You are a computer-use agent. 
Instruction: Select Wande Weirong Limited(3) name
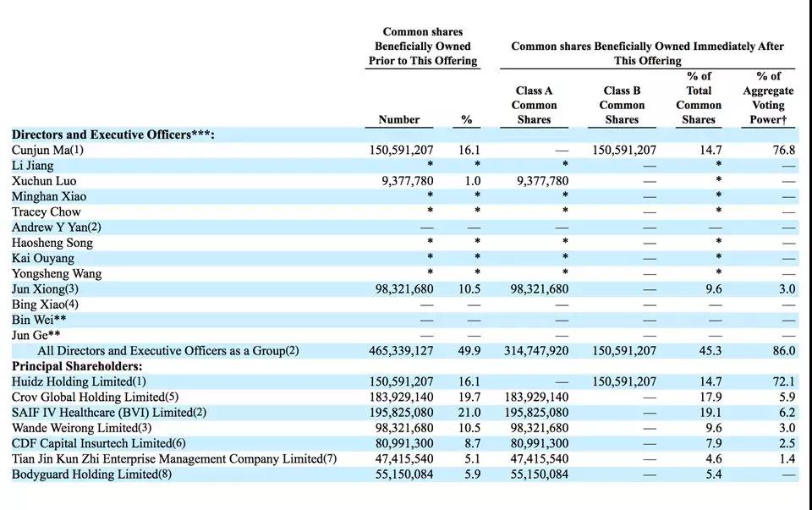click(82, 428)
